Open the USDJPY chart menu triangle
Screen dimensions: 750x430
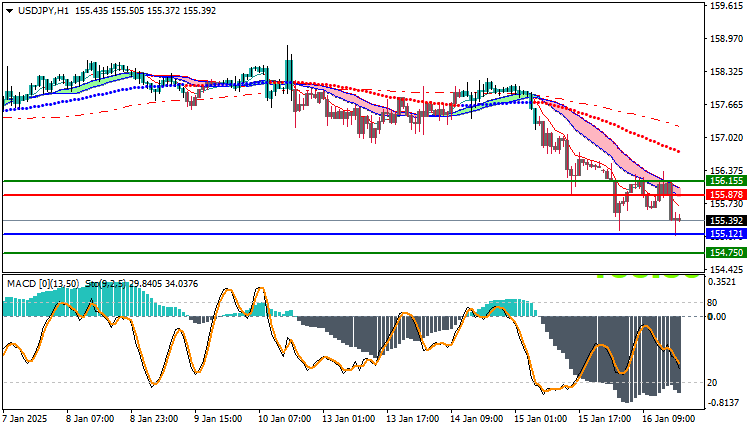click(10, 11)
